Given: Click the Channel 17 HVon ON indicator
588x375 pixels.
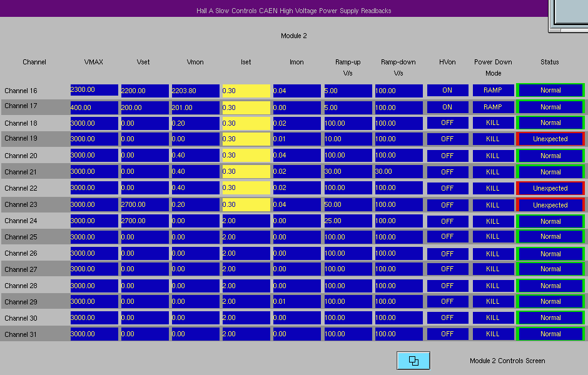Looking at the screenshot, I should pos(447,107).
